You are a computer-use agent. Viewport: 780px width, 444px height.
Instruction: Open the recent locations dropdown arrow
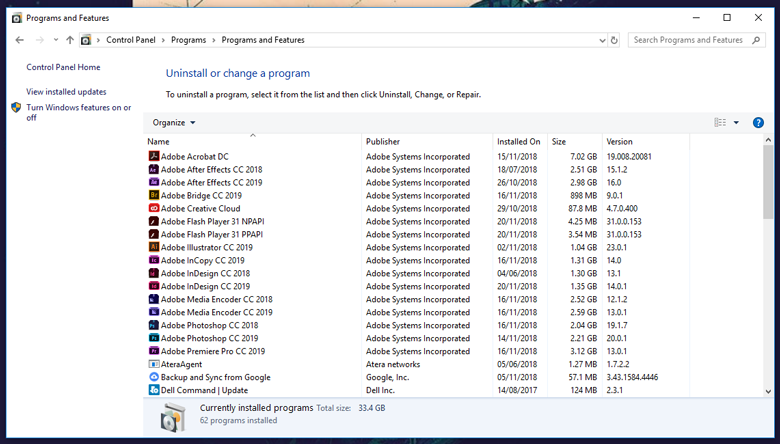pos(56,40)
